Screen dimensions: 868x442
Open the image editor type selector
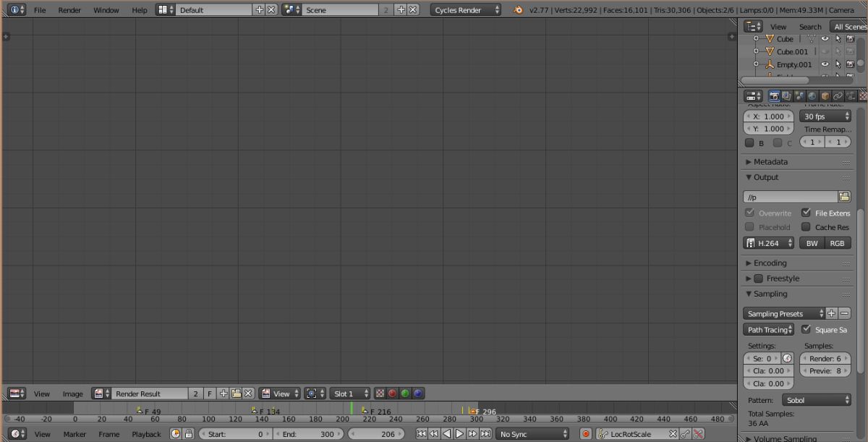17,394
